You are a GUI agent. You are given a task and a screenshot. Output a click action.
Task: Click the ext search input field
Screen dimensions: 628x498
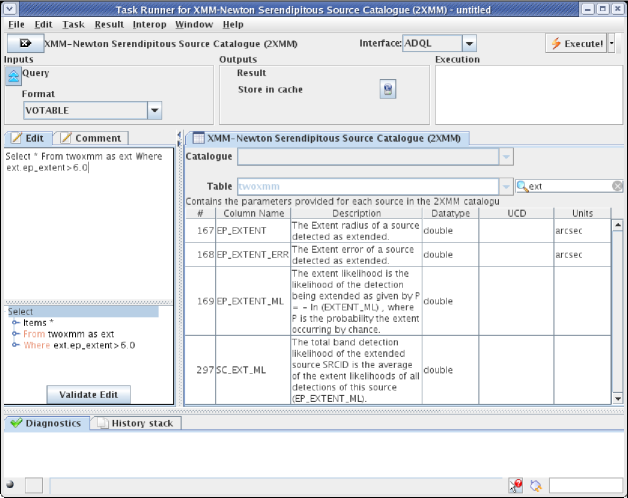pyautogui.click(x=570, y=186)
